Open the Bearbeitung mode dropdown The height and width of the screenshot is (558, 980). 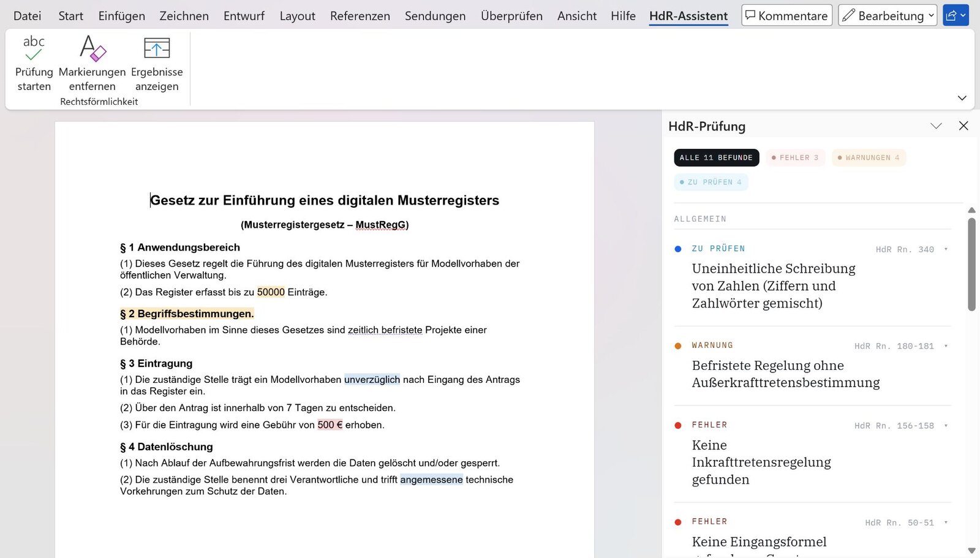[x=888, y=15]
